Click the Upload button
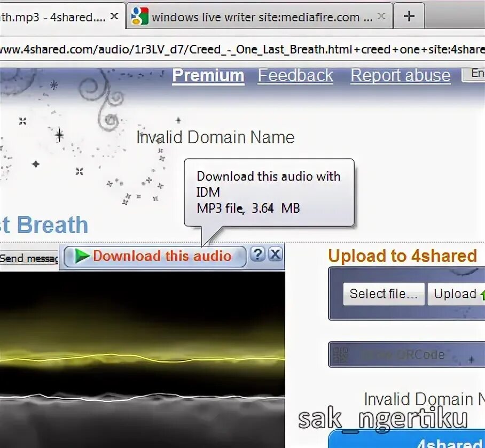Viewport: 485px width, 448px height. pos(456,294)
